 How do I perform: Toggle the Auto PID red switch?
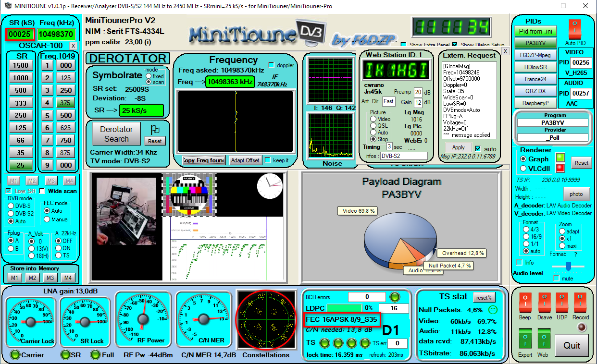pos(575,30)
